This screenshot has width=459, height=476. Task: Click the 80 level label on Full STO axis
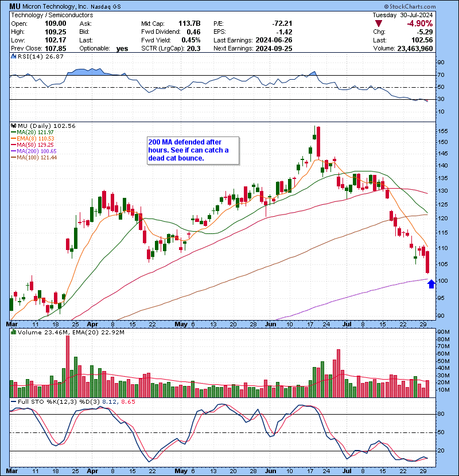(x=441, y=413)
